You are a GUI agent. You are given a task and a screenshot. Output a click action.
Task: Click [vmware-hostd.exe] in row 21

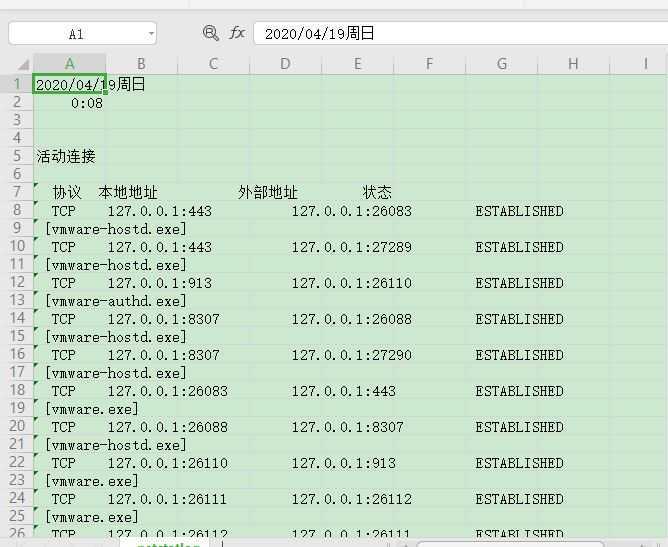tap(116, 445)
